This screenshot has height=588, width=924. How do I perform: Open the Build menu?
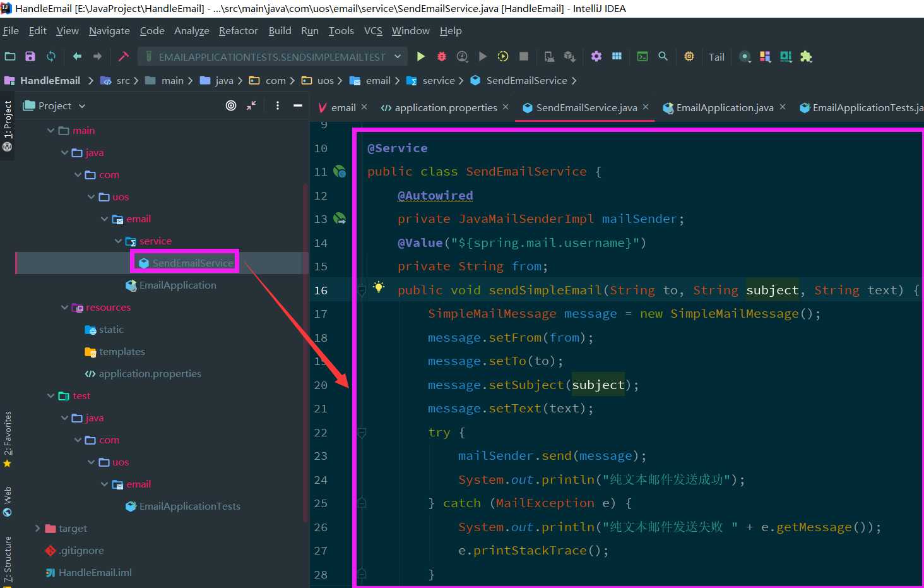[280, 30]
